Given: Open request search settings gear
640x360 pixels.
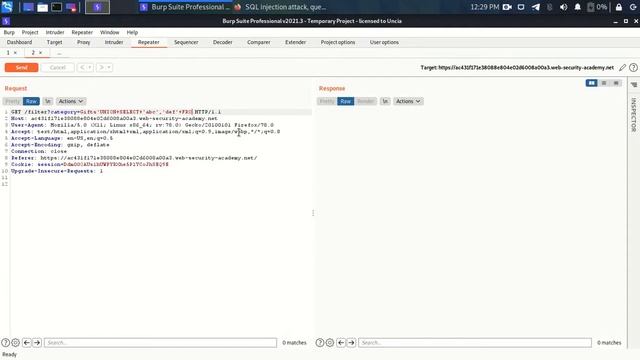Looking at the screenshot, I should coord(16,342).
